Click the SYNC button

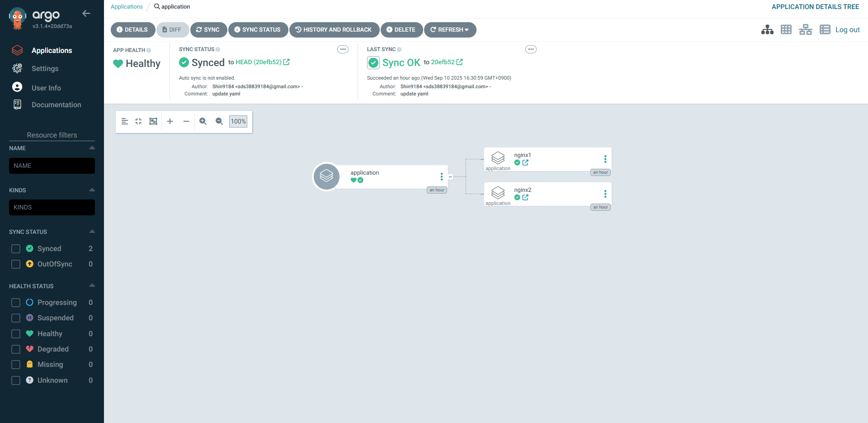click(x=208, y=30)
